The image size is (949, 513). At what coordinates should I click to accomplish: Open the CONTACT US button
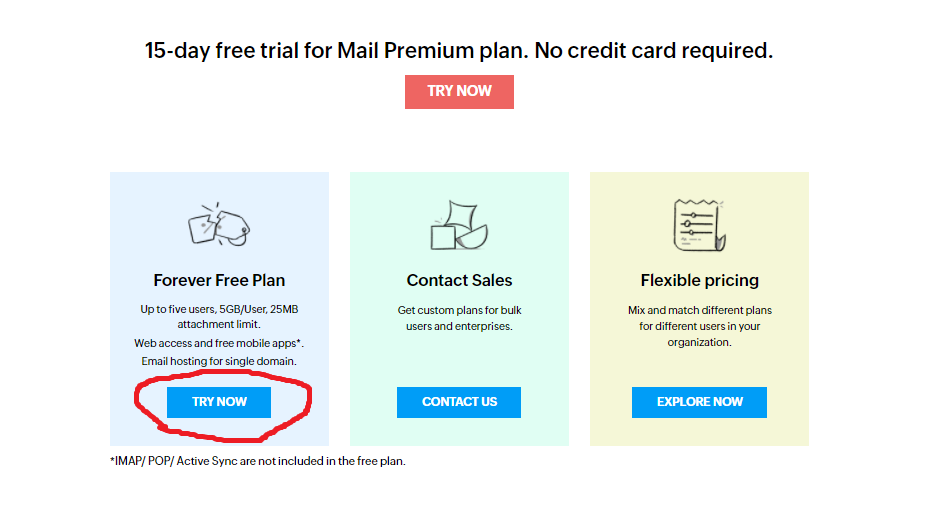pos(459,402)
